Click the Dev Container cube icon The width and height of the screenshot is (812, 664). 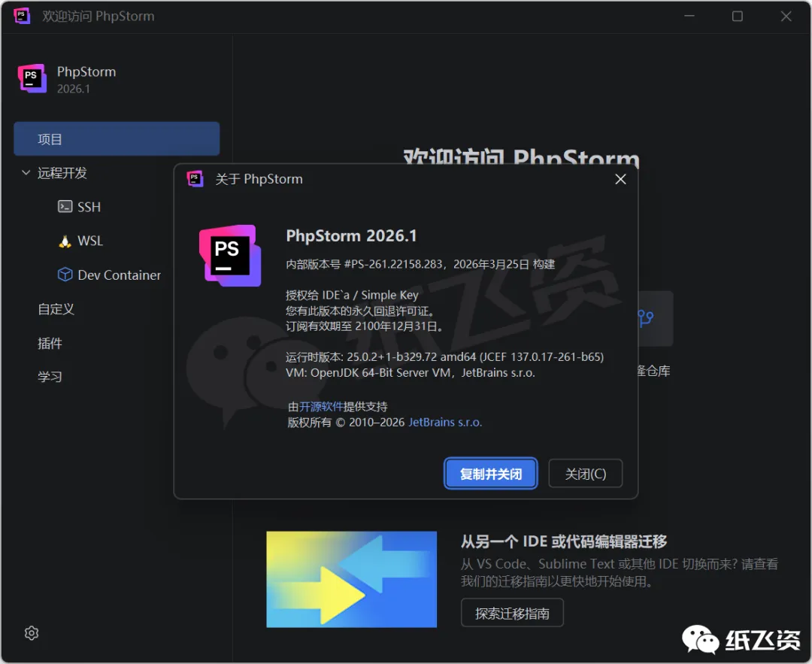click(65, 274)
